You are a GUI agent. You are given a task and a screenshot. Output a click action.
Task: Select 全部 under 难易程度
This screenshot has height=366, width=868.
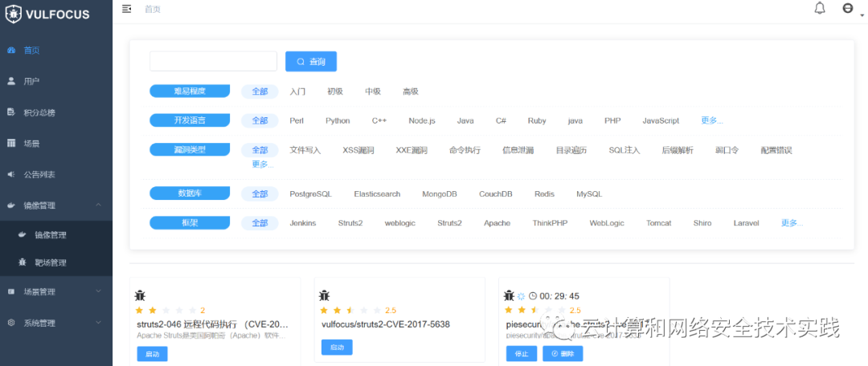coord(260,91)
